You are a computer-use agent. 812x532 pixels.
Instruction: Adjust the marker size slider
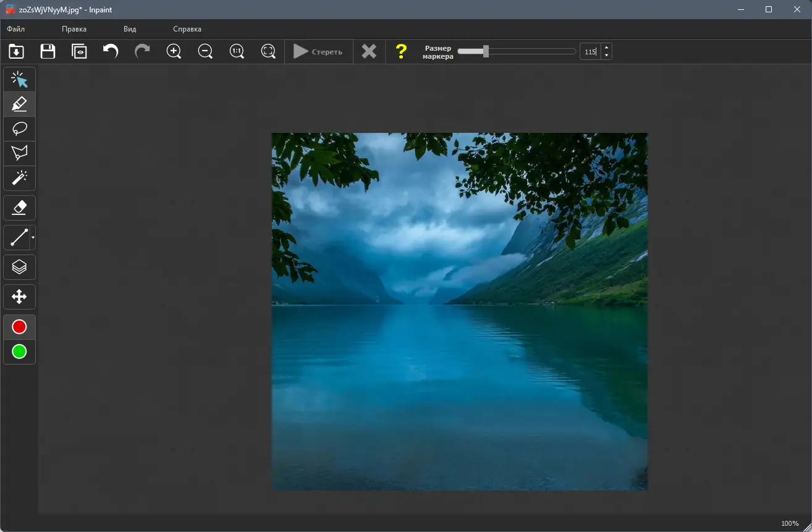pyautogui.click(x=486, y=51)
